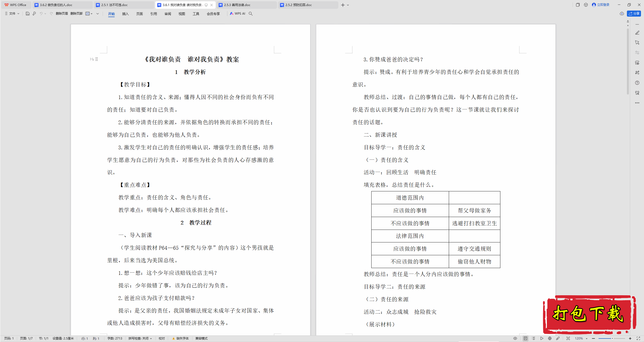This screenshot has height=342, width=644.
Task: Open the 引用 ribbon tab
Action: click(153, 14)
